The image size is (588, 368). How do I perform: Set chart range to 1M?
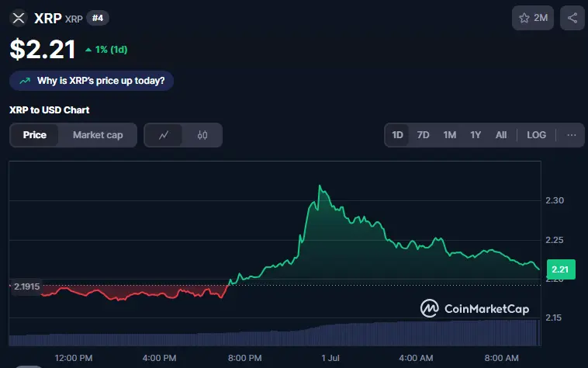click(x=450, y=135)
